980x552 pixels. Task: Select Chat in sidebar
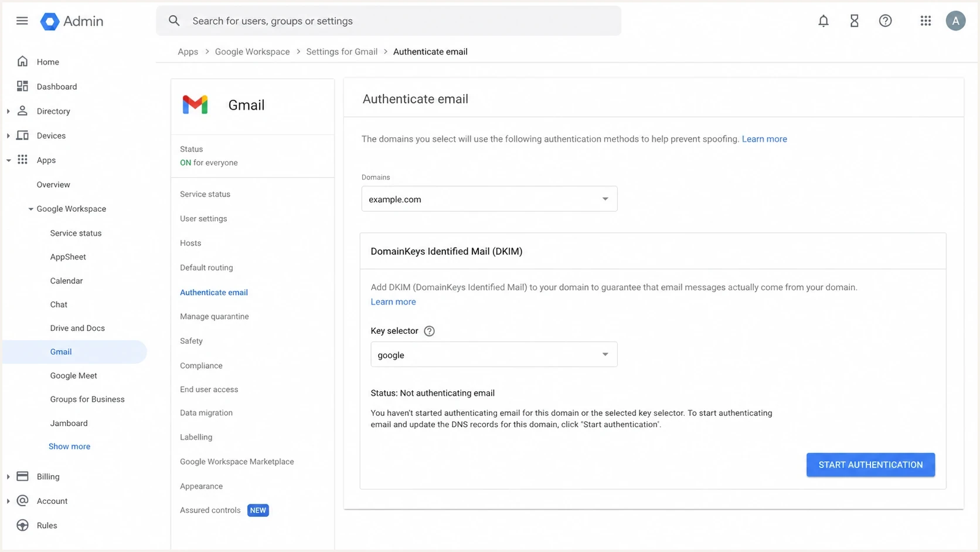tap(59, 304)
